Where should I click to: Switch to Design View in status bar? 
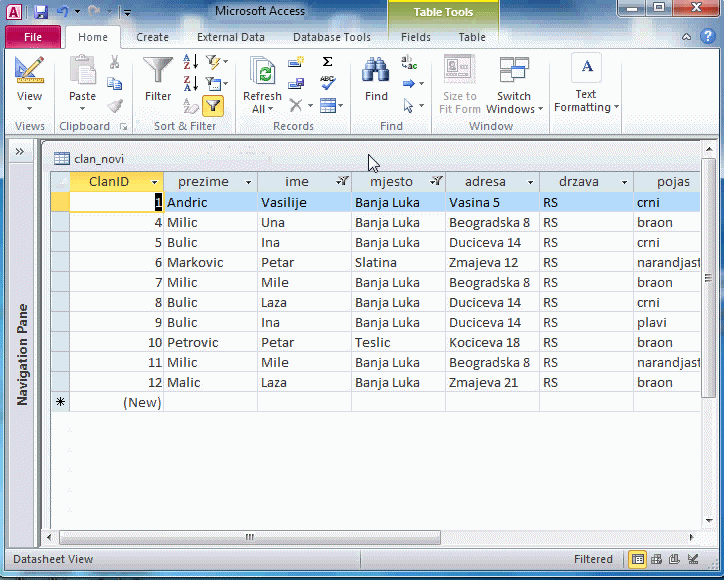tap(691, 560)
